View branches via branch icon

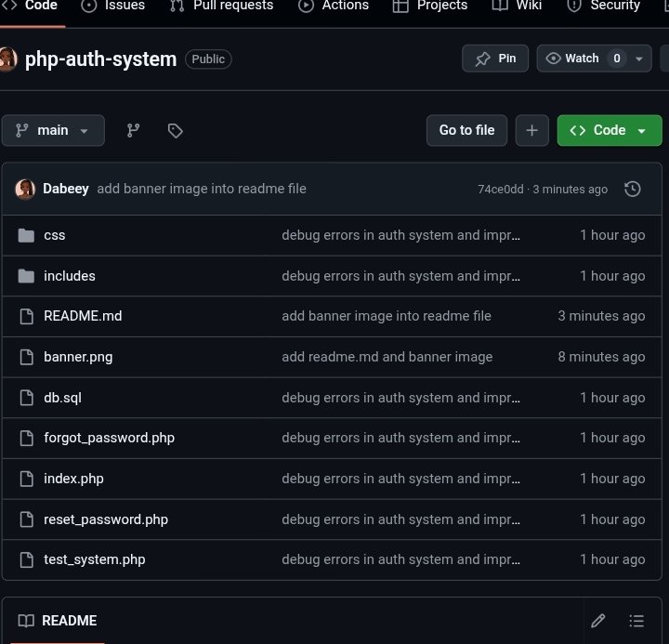[133, 131]
